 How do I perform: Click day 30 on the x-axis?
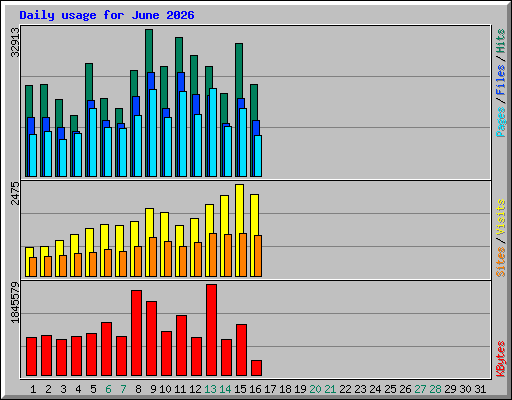[465, 389]
